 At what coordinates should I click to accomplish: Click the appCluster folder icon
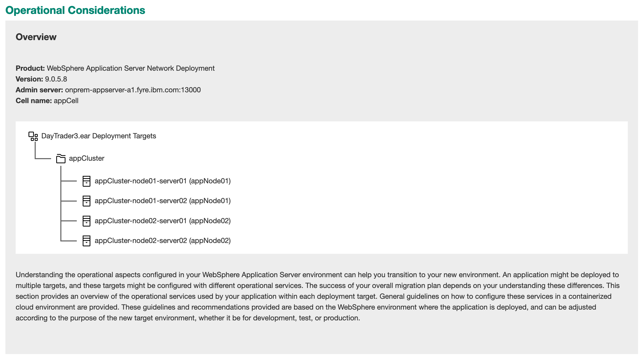(x=61, y=159)
